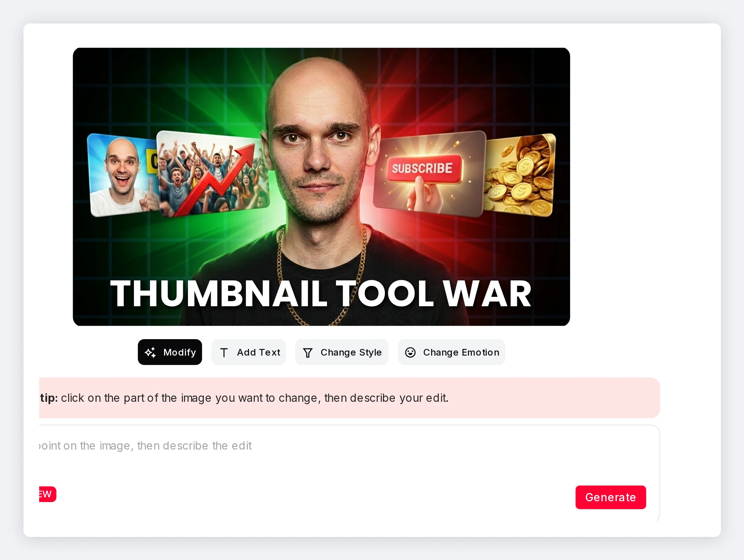The width and height of the screenshot is (744, 560).
Task: Click the cheering crowd card with red arrow
Action: [213, 174]
